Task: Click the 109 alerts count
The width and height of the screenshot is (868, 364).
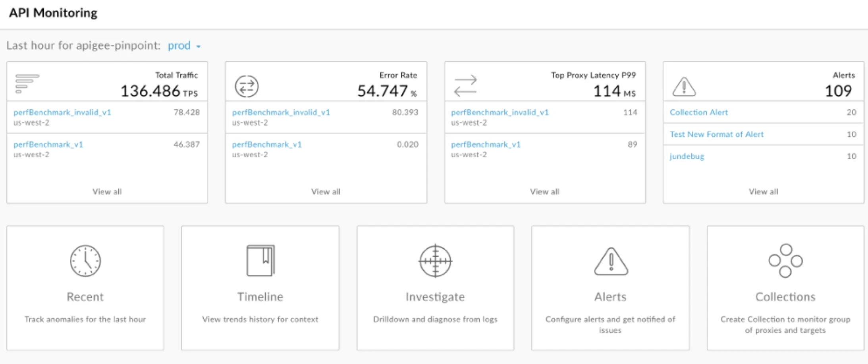Action: pos(838,91)
